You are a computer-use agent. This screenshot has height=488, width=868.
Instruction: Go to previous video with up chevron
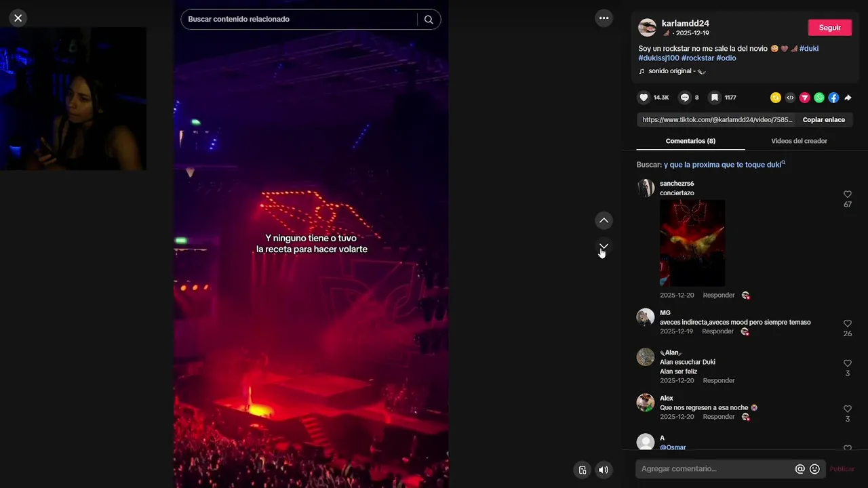pyautogui.click(x=604, y=220)
